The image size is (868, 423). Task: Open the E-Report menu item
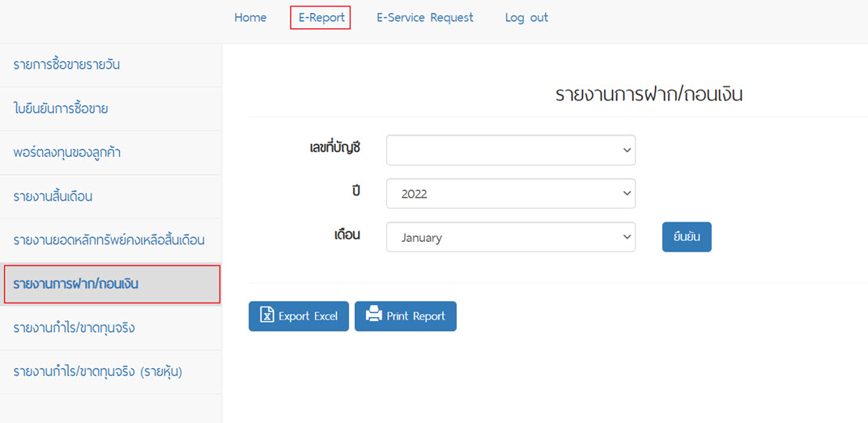[321, 18]
